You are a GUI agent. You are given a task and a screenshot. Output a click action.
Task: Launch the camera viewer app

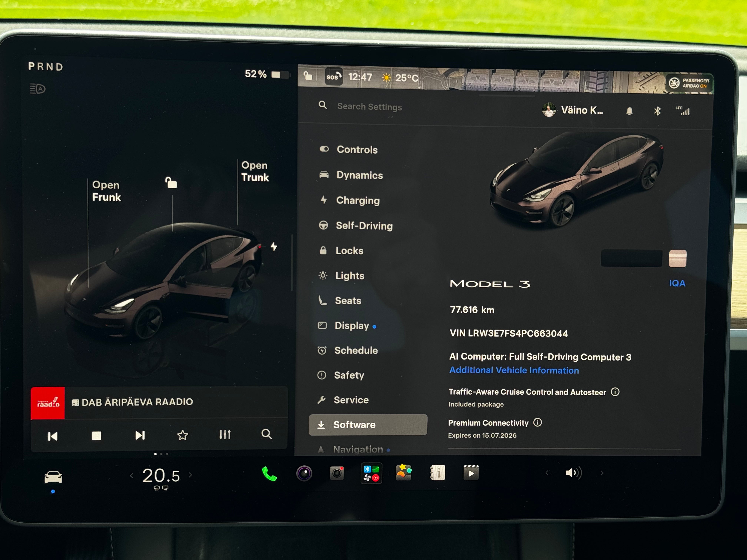pyautogui.click(x=304, y=473)
